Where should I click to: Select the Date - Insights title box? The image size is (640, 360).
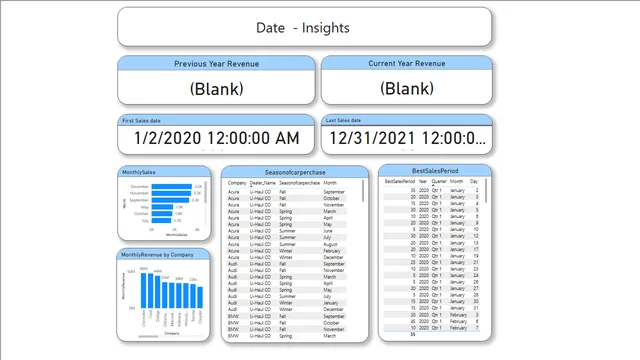[x=304, y=27]
